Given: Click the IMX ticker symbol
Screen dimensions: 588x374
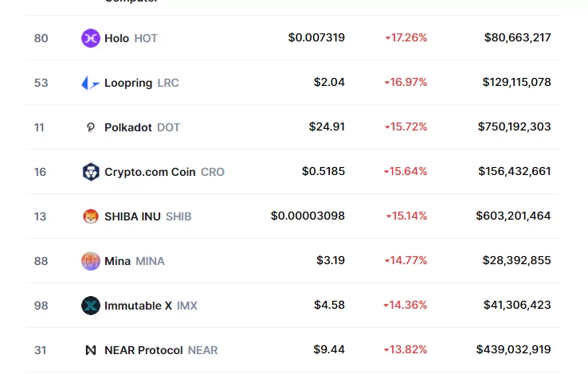Looking at the screenshot, I should 187,306.
